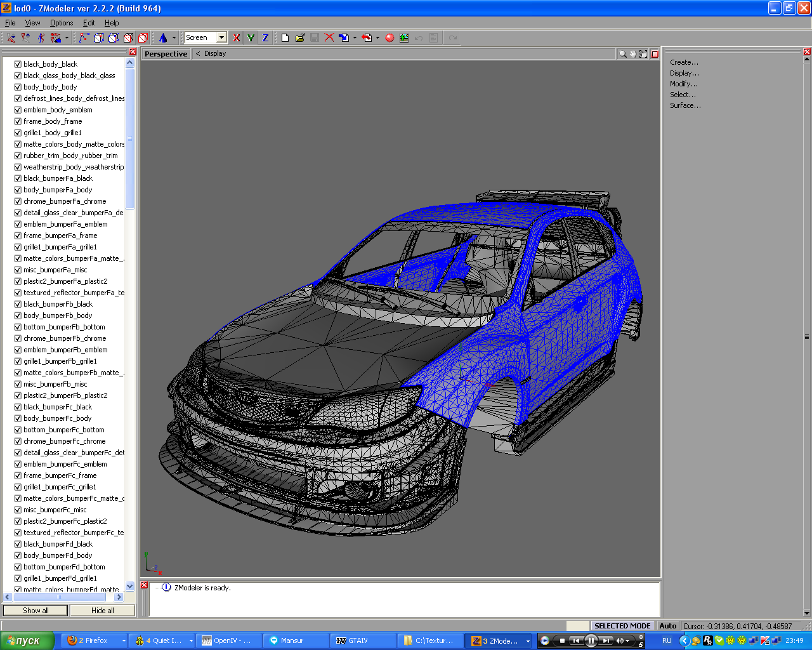Uncheck the black_body_black object checkbox
Viewport: 812px width, 650px height.
pos(18,64)
